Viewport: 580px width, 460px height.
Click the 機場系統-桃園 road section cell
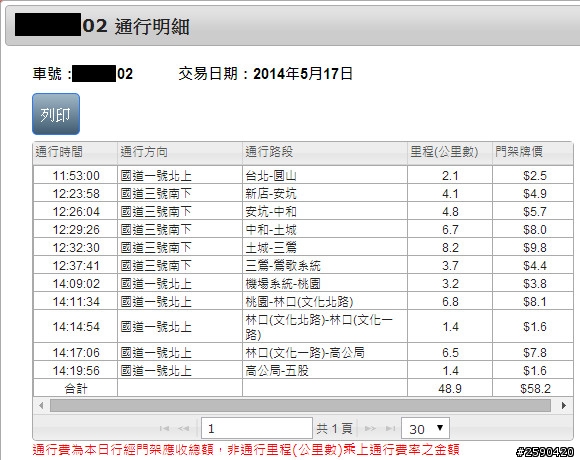pyautogui.click(x=325, y=284)
